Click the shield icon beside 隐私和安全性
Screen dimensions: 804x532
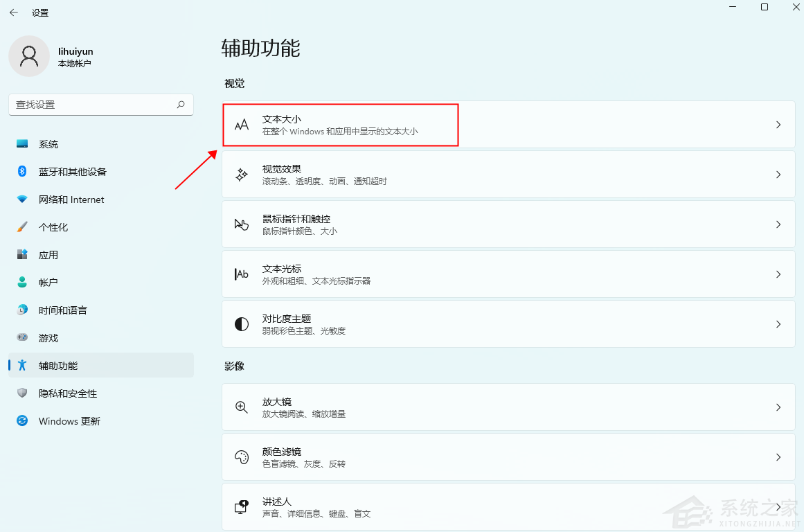point(22,393)
